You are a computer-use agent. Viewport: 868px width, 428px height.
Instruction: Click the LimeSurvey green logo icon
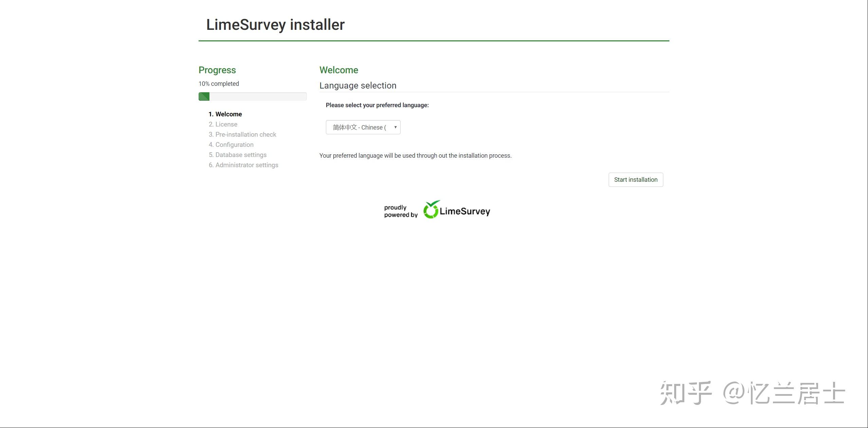coord(431,210)
